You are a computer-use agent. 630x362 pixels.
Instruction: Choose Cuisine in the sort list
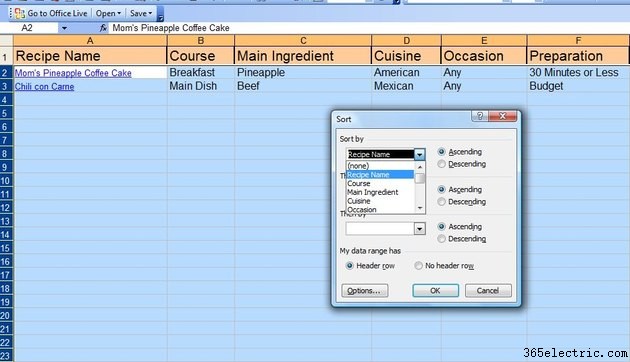(380, 201)
